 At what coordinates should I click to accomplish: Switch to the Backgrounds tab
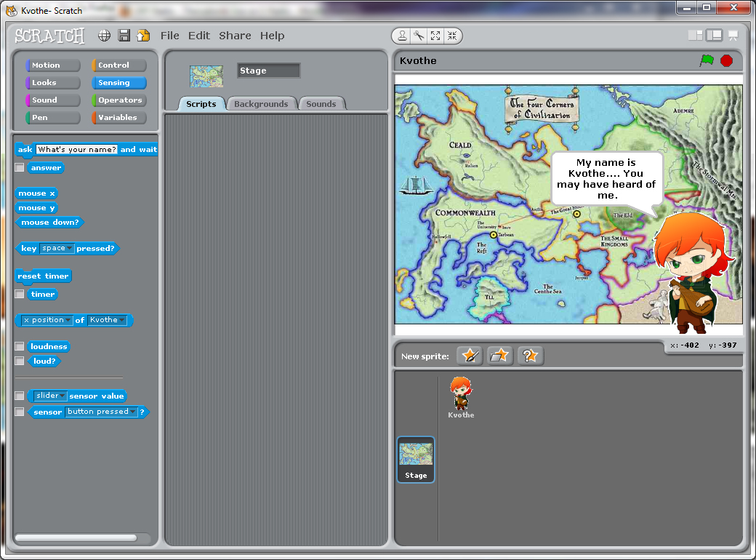click(261, 104)
